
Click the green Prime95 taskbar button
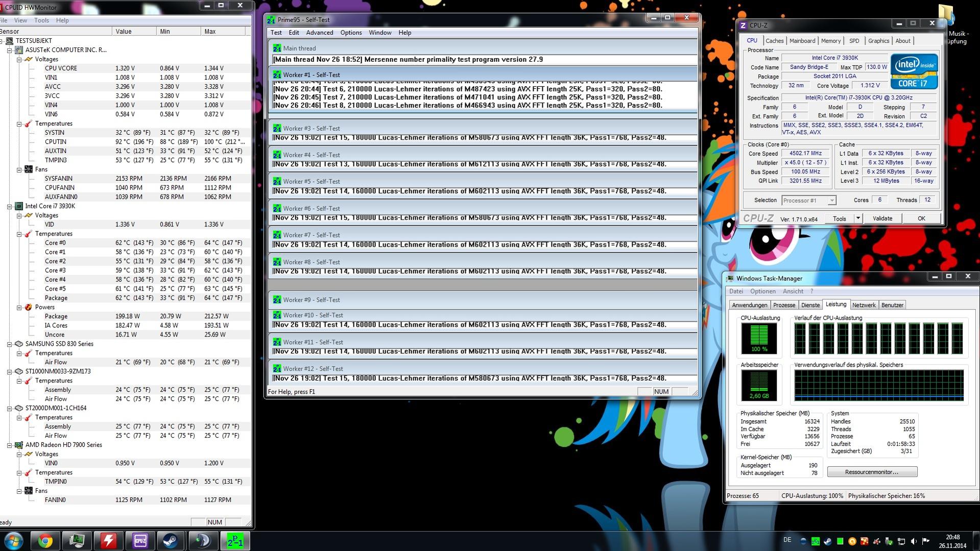(x=235, y=541)
